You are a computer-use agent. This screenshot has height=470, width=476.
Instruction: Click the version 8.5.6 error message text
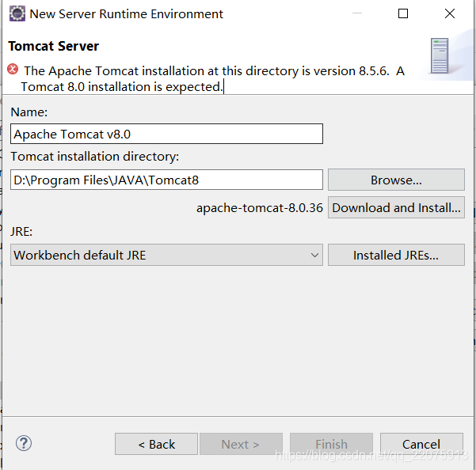[212, 79]
